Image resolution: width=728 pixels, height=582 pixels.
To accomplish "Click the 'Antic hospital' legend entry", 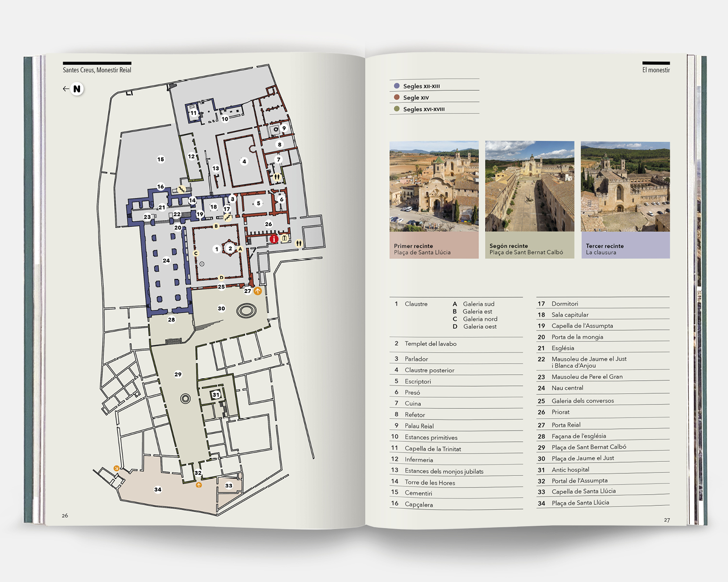I will click(570, 470).
